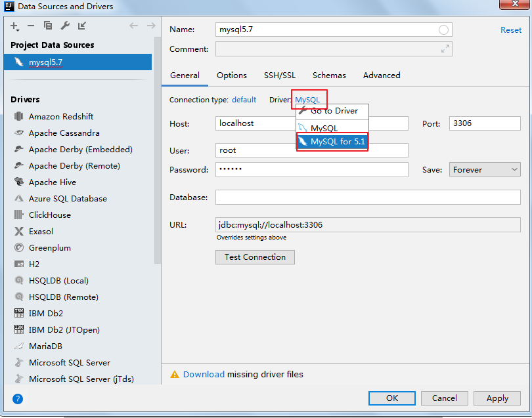The width and height of the screenshot is (532, 418).
Task: Open the General tab
Action: (x=185, y=75)
